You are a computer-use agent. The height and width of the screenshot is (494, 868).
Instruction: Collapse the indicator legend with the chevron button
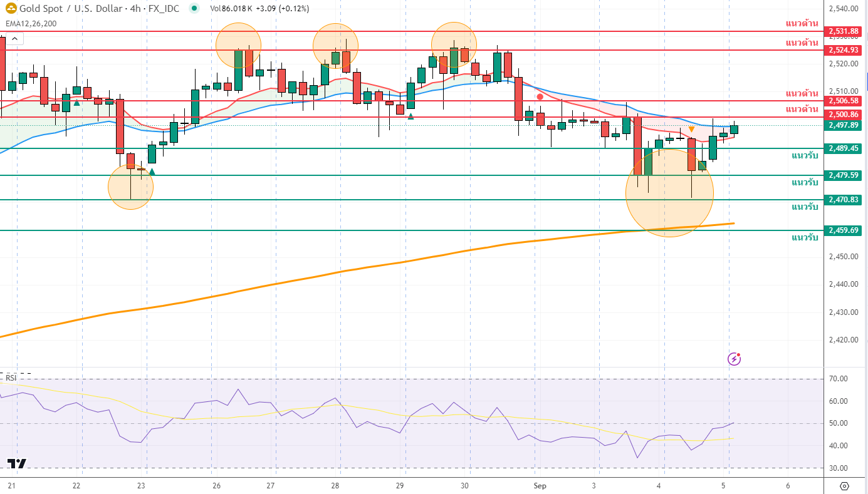[16, 39]
